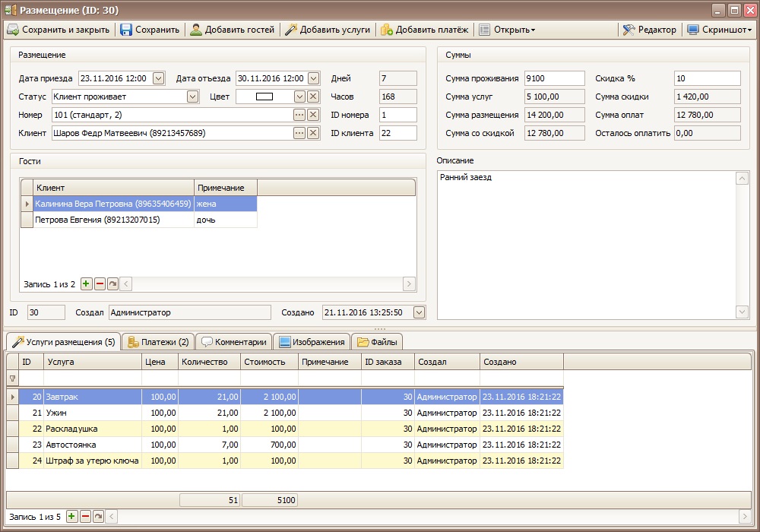This screenshot has height=532, width=760.
Task: Switch to Комментарии tab
Action: pos(234,342)
